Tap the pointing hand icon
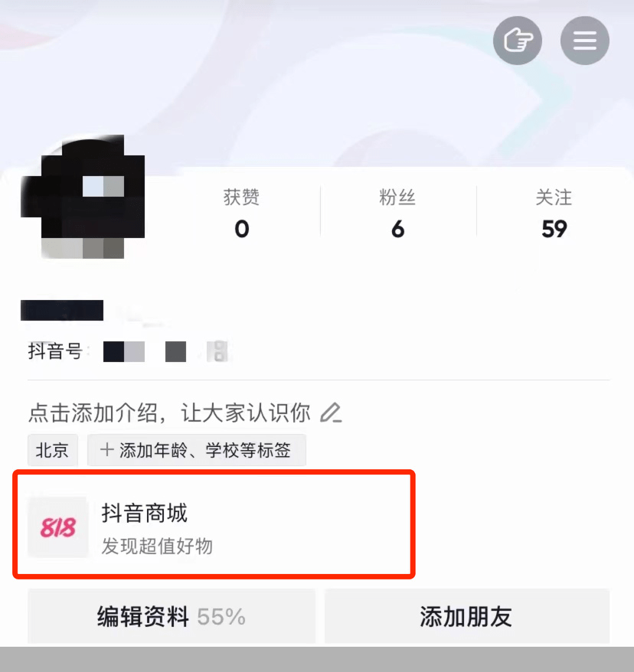This screenshot has height=672, width=634. click(518, 41)
